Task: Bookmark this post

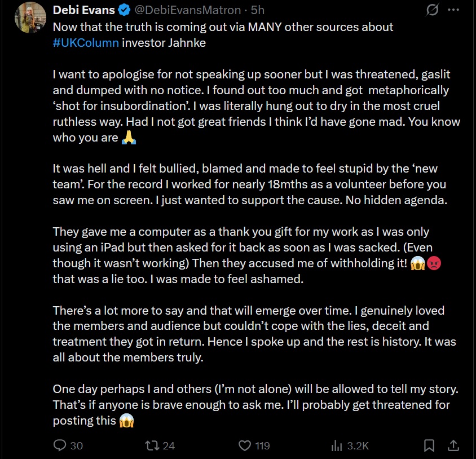Action: [429, 445]
